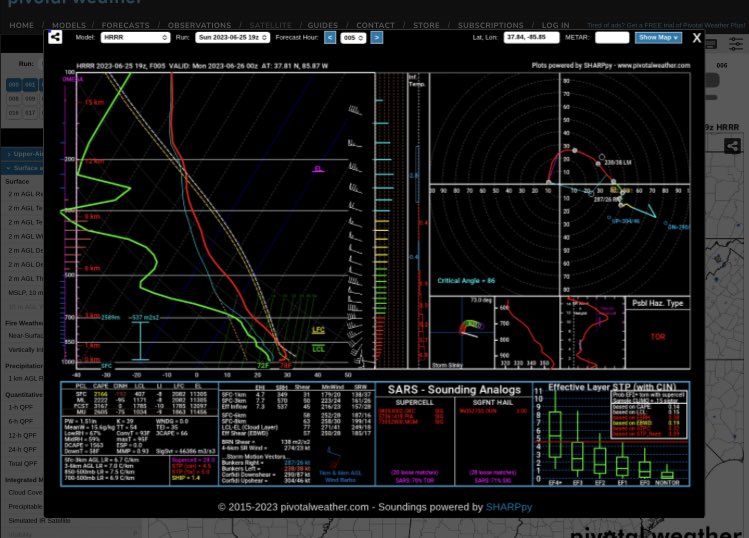Image resolution: width=749 pixels, height=538 pixels.
Task: Select forecast hour 001 button in sidebar
Action: 30,85
